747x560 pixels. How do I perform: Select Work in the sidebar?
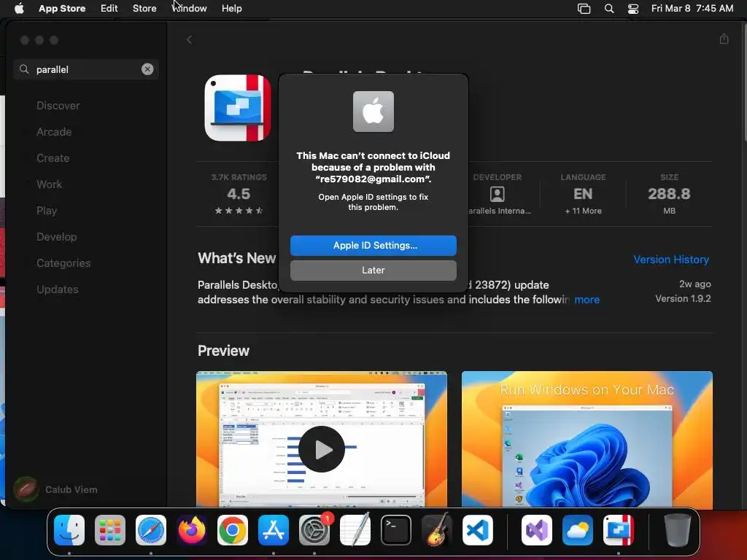coord(49,184)
